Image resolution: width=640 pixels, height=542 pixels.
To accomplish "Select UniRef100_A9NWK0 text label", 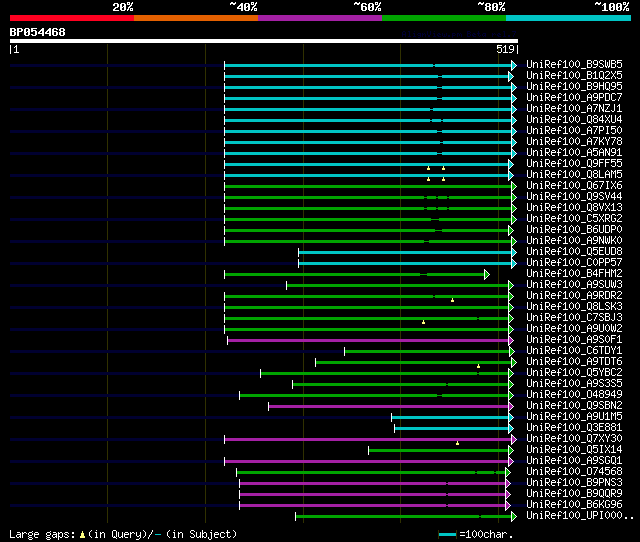I will 574,241.
